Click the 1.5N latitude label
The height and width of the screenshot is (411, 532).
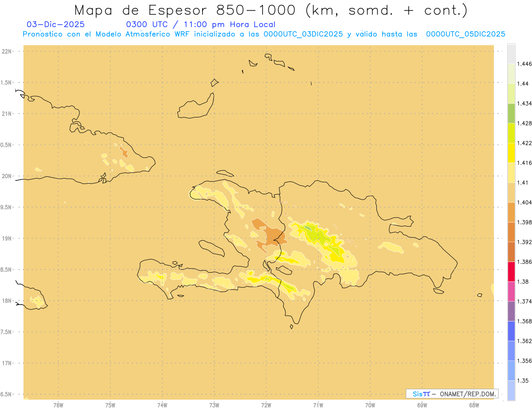point(6,82)
